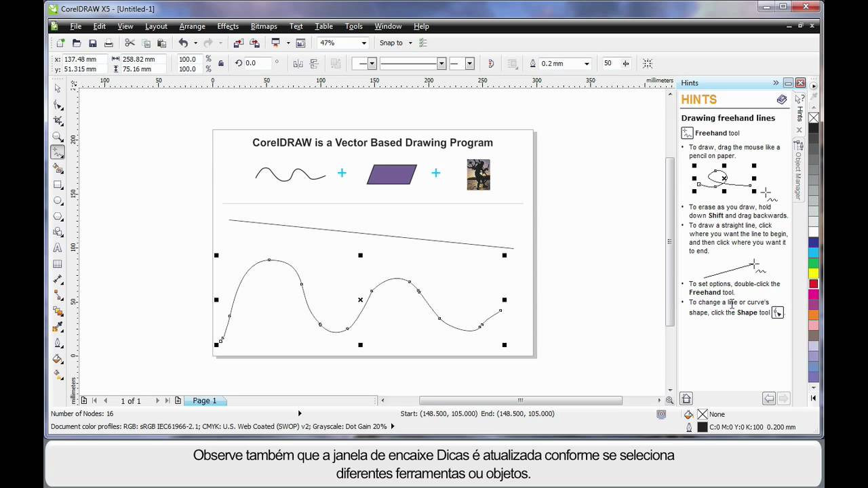Select the Polygon tool

pos(58,216)
